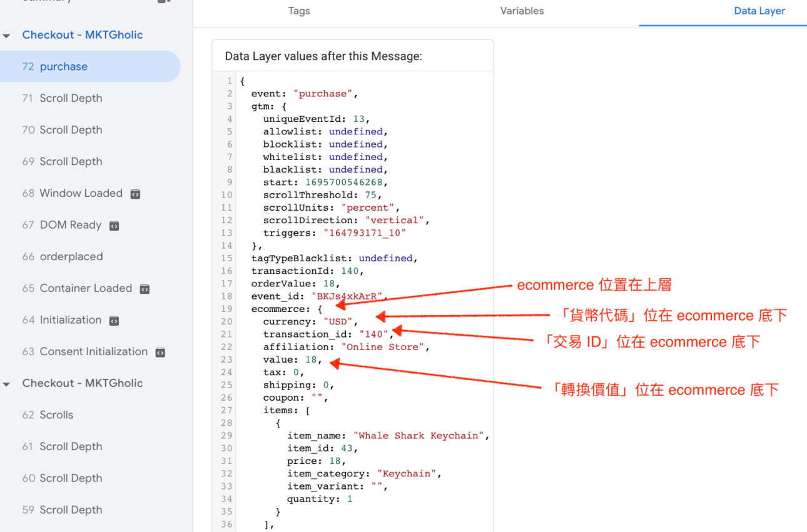Click the affiliation "Online Store" line

347,347
